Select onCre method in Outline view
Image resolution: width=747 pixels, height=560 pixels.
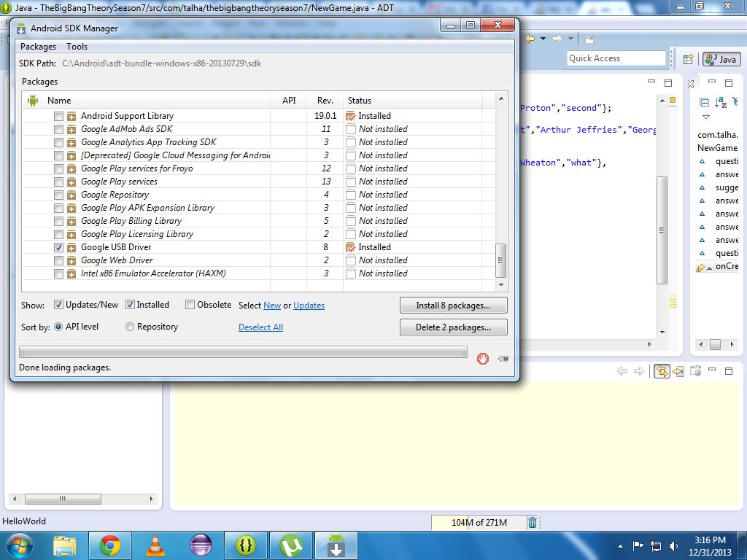718,267
